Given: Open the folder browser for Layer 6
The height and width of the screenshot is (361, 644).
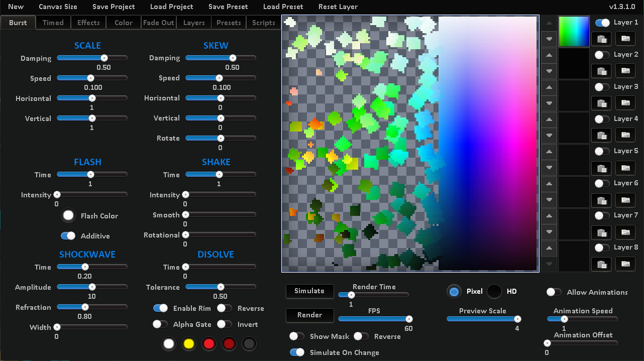Looking at the screenshot, I should click(x=625, y=200).
